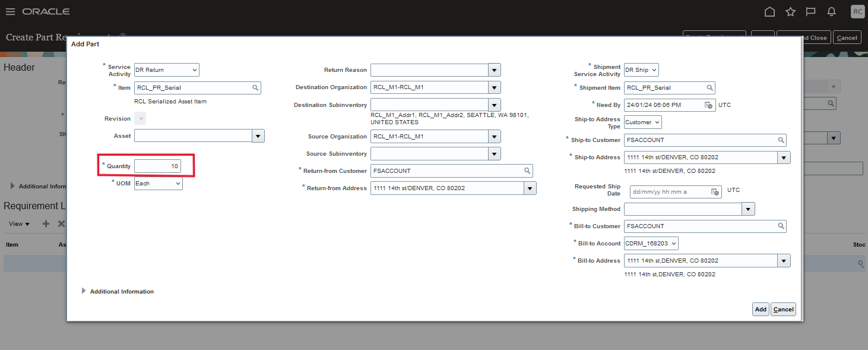868x350 pixels.
Task: Open the navigator hamburger menu
Action: [10, 11]
